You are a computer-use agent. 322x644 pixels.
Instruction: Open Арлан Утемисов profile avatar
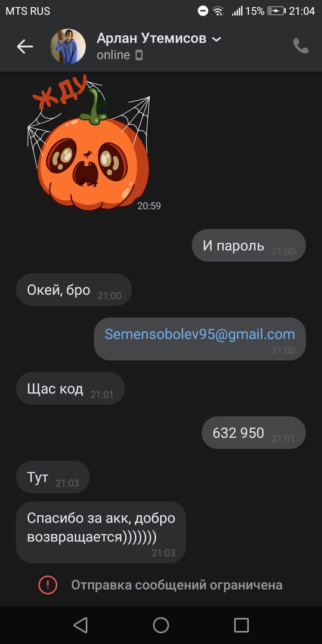coord(68,47)
